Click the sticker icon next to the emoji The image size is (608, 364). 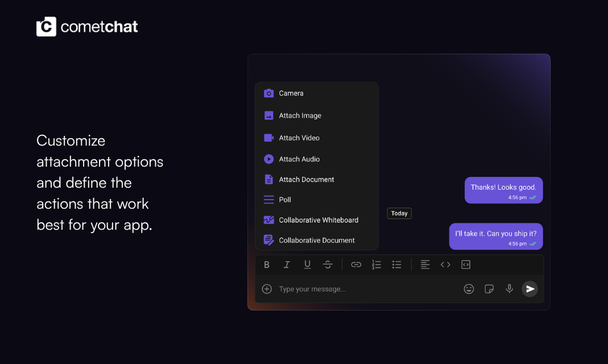point(489,289)
